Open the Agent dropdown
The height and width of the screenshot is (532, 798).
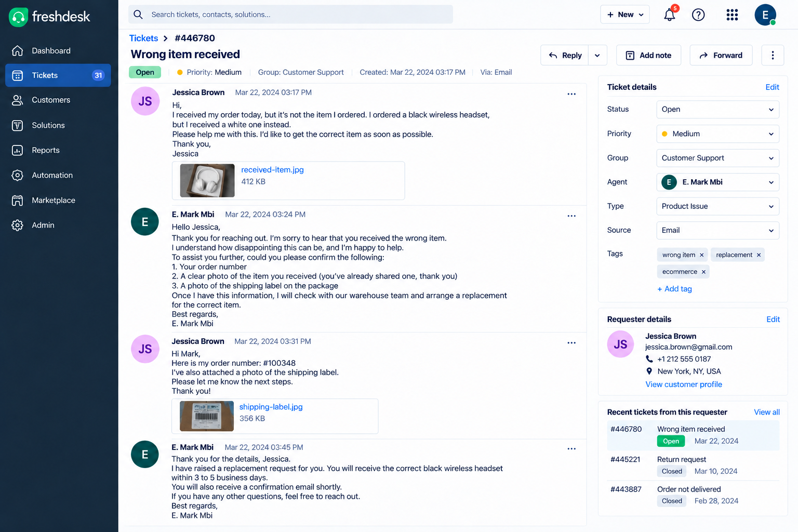(x=717, y=182)
